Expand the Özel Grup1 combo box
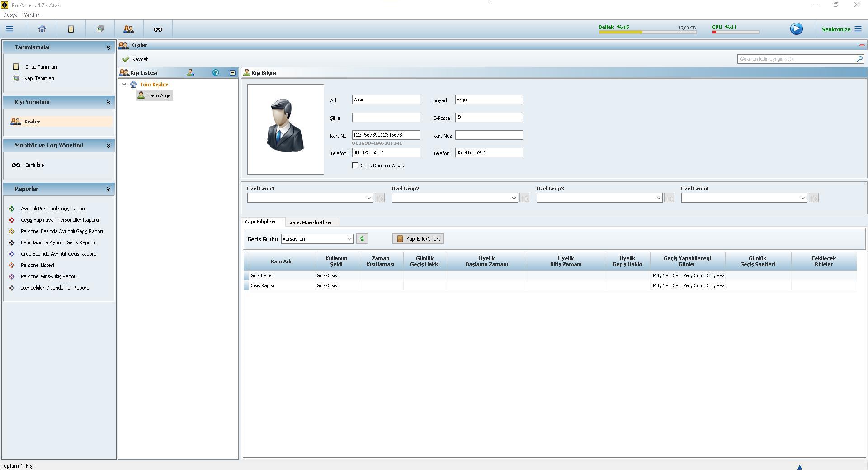 tap(369, 198)
